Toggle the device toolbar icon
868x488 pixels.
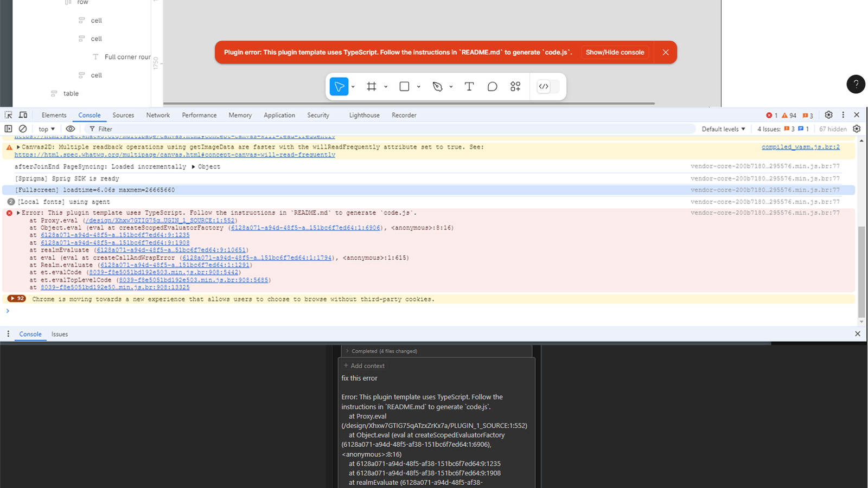pos(23,115)
